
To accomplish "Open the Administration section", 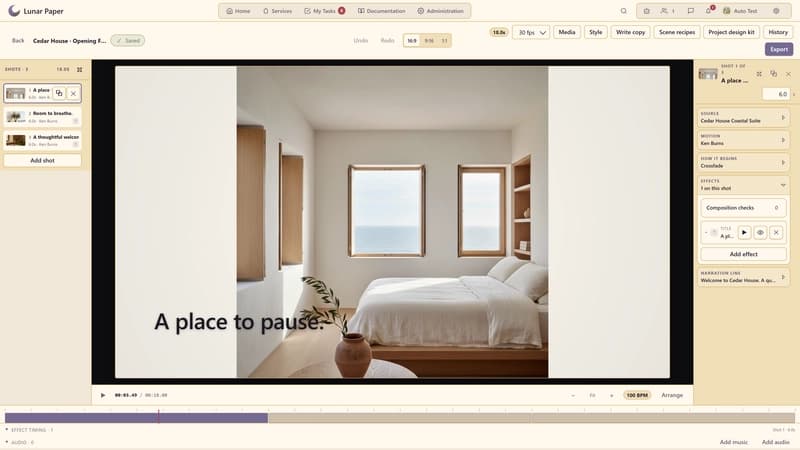I will (440, 11).
